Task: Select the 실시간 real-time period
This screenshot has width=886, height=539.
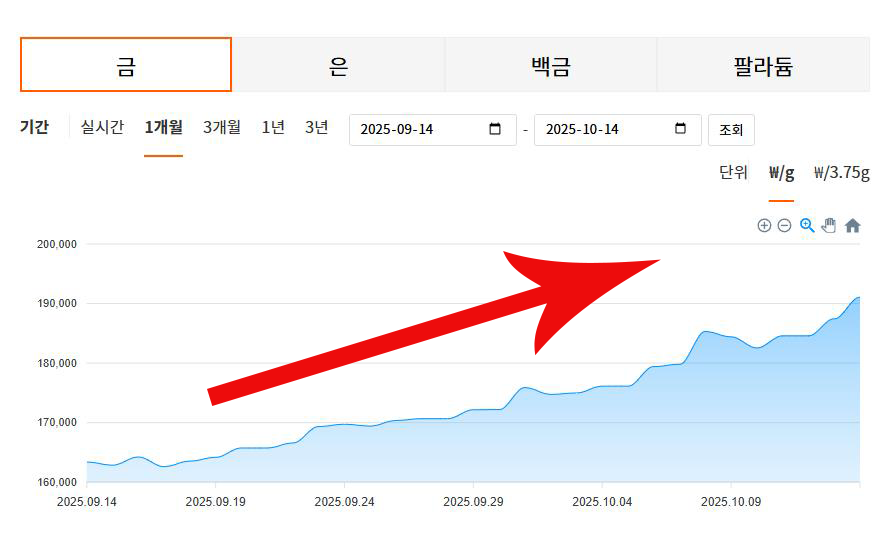Action: point(102,127)
